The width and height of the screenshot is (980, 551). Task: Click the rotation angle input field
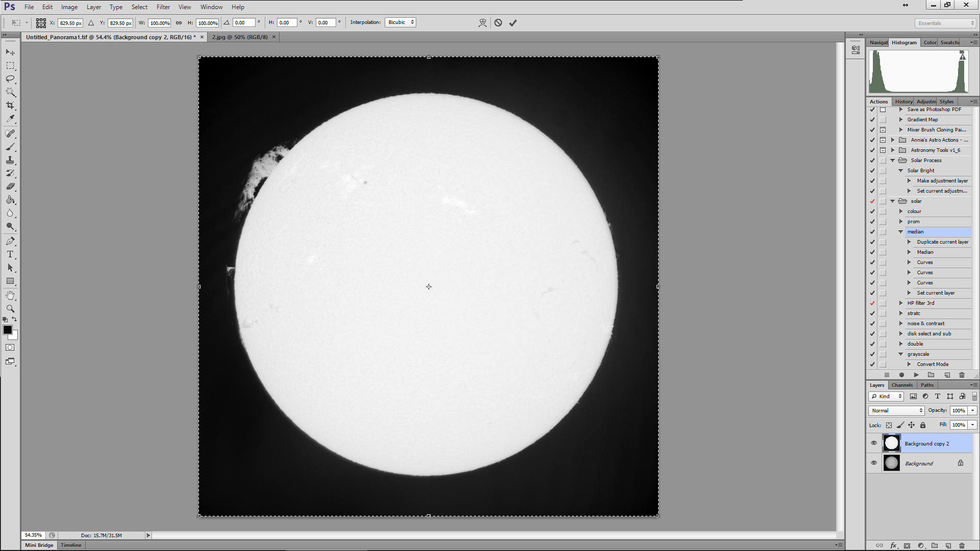pyautogui.click(x=244, y=22)
